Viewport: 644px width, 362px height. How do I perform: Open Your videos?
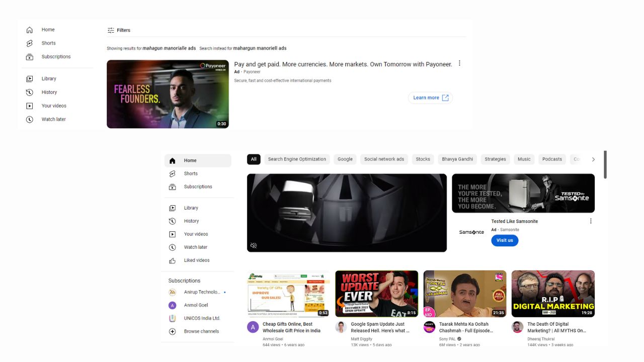[x=195, y=234]
